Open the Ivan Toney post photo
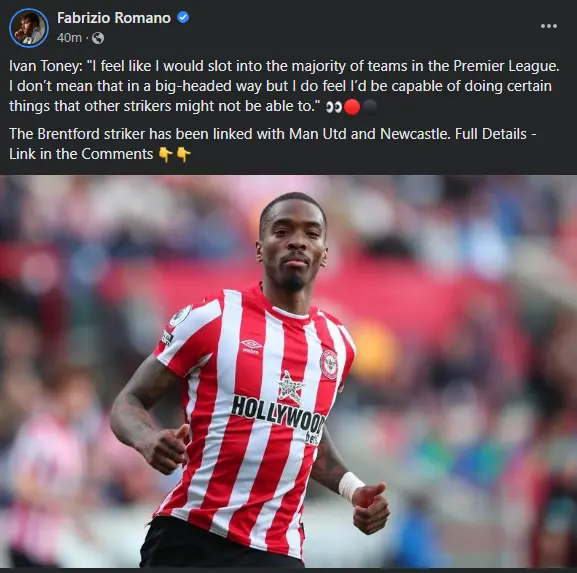 pyautogui.click(x=288, y=371)
